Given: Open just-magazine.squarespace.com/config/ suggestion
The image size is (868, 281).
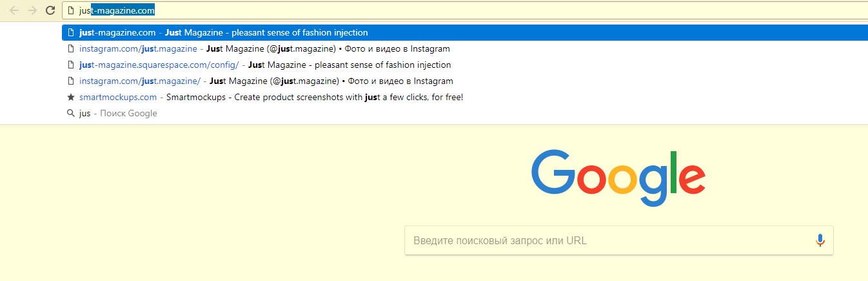Looking at the screenshot, I should coord(464,65).
